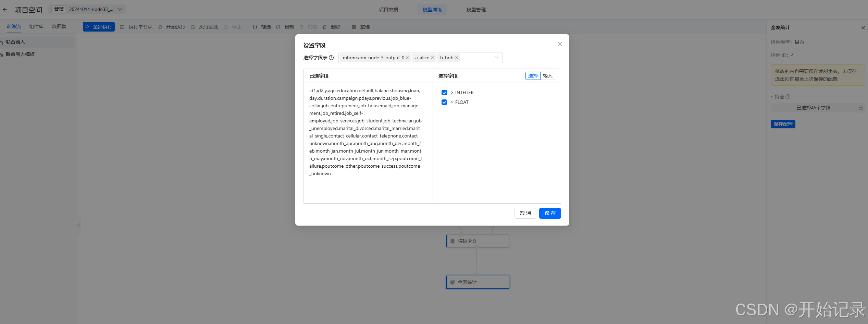Click the 执行到此 run-to-here icon

pyautogui.click(x=193, y=27)
